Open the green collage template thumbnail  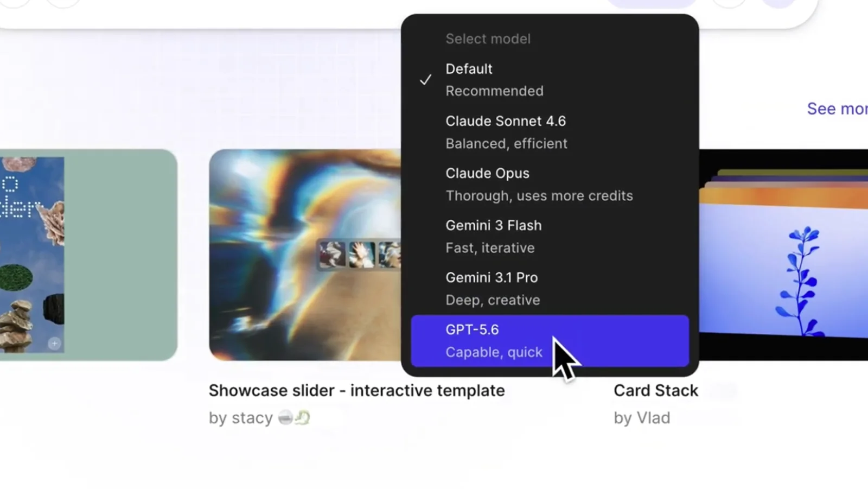[x=88, y=255]
